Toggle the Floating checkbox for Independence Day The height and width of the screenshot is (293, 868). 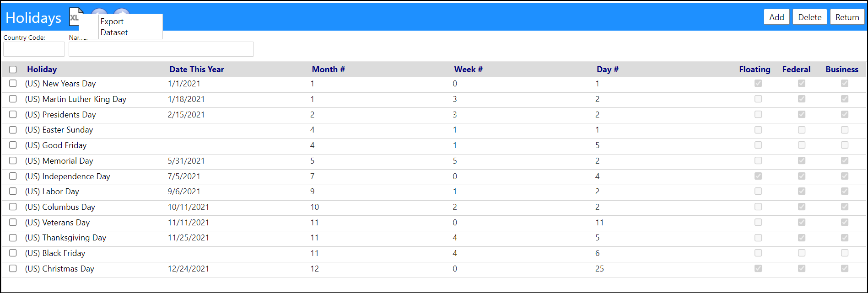point(758,176)
